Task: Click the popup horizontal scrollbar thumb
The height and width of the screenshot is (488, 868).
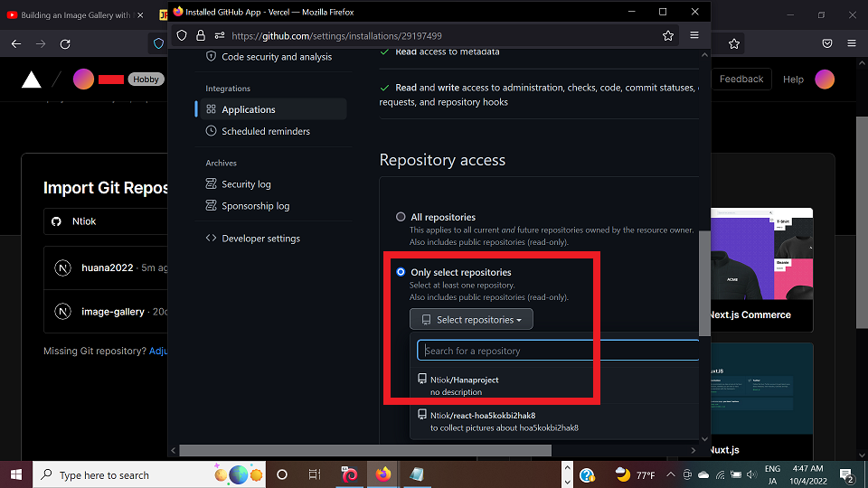Action: (x=365, y=450)
